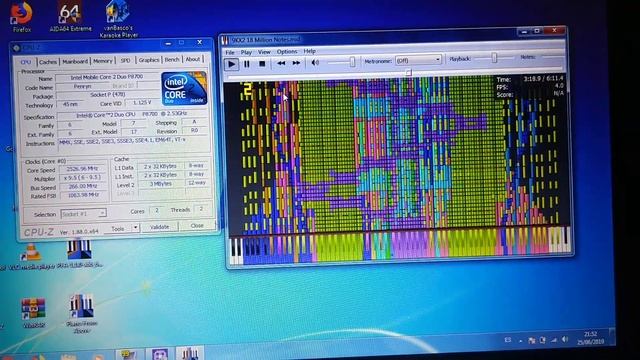The width and height of the screenshot is (640, 360).
Task: Click the system tray volume icon
Action: point(564,339)
